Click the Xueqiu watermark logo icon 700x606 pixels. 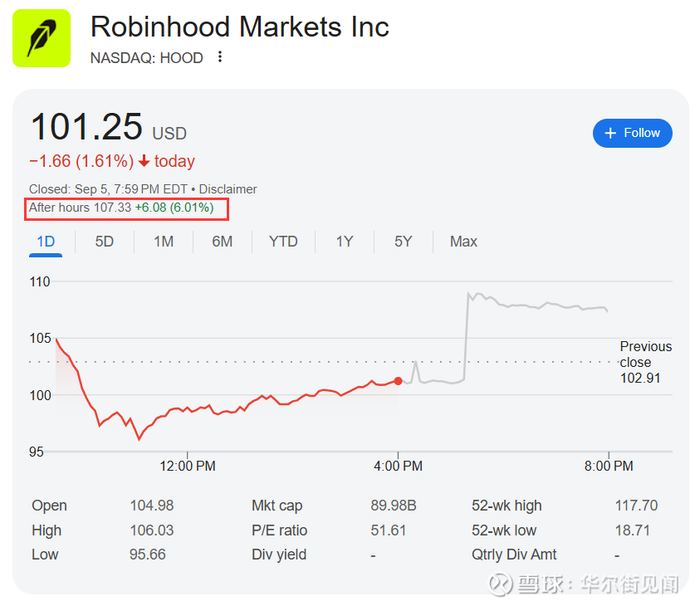pos(499,584)
